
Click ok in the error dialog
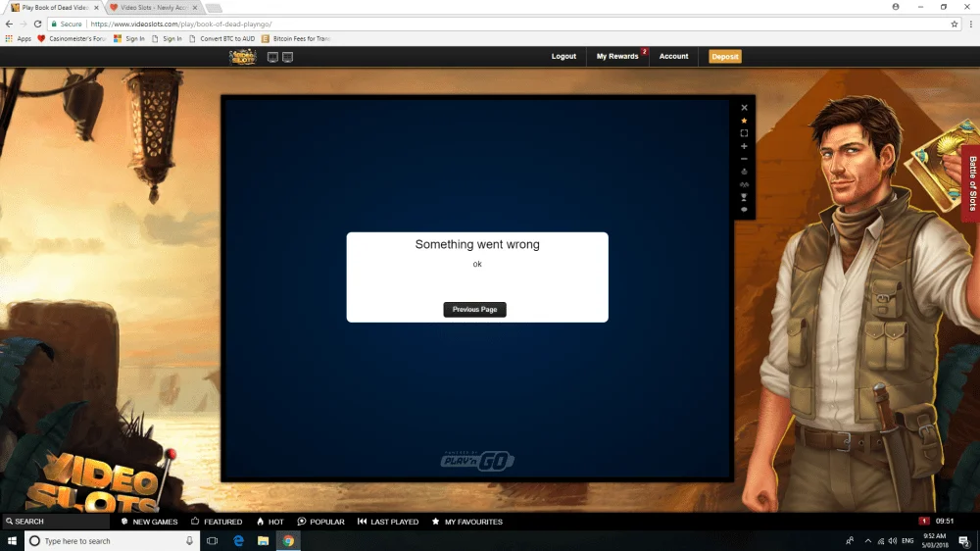[477, 264]
